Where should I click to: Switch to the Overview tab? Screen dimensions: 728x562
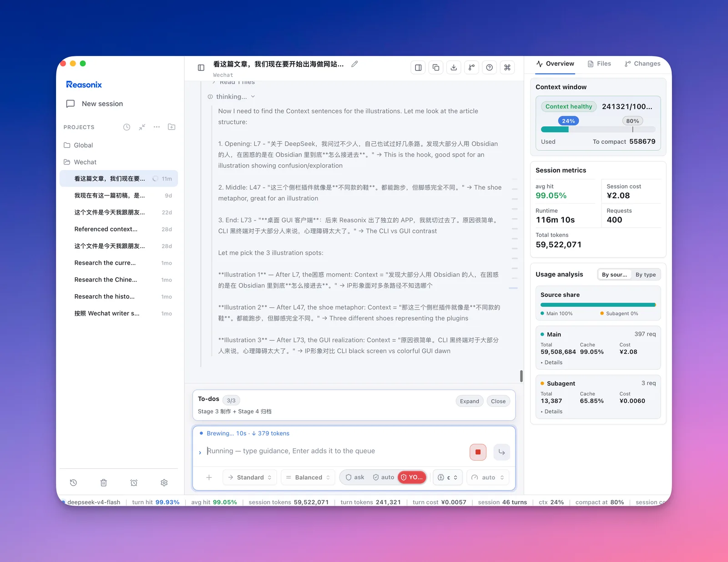pos(555,64)
